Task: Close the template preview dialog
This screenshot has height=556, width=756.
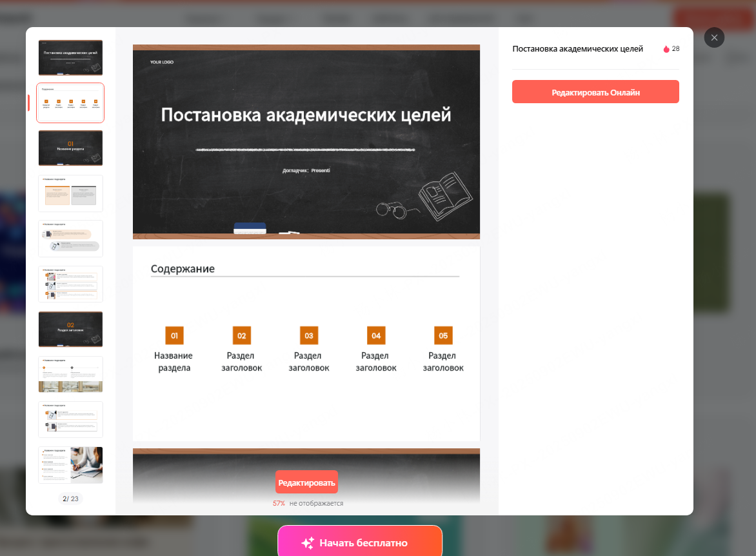Action: click(714, 37)
